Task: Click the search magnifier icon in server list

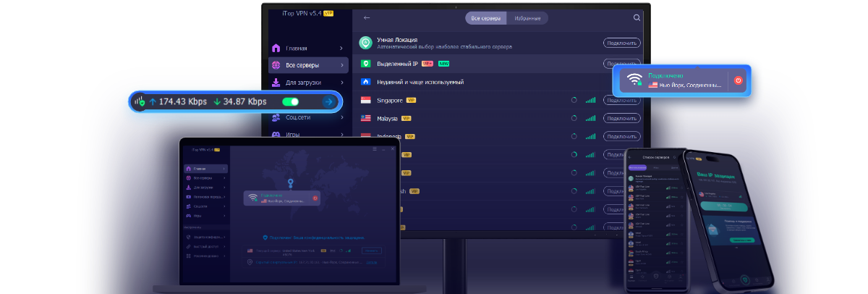Action: coord(637,18)
